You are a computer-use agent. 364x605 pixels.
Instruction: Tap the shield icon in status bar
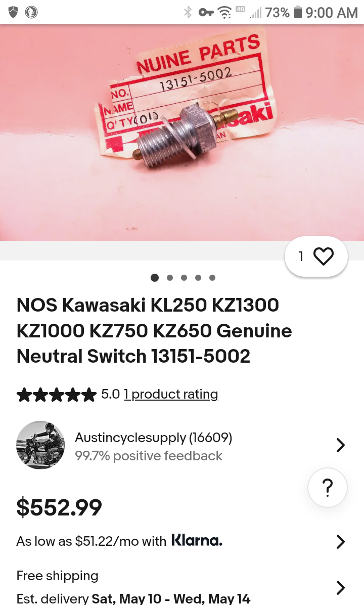tap(14, 12)
